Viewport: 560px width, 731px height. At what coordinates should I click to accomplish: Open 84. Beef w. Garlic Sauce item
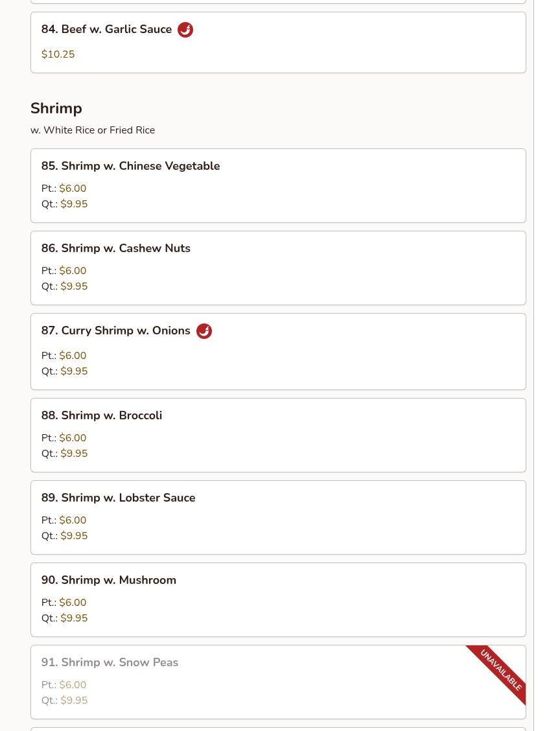(x=106, y=30)
